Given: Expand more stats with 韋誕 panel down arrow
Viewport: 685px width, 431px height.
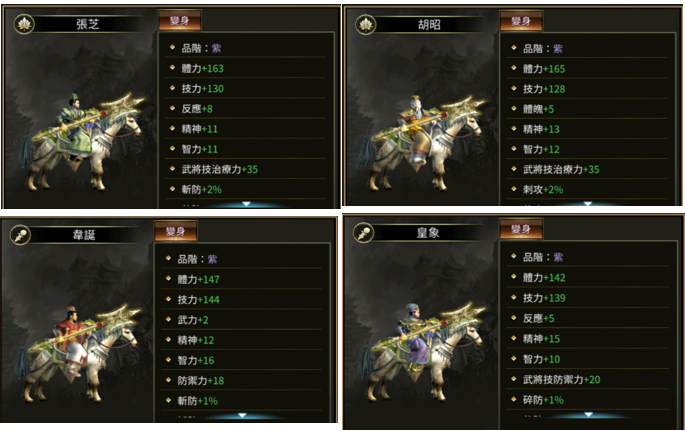Looking at the screenshot, I should [x=242, y=415].
